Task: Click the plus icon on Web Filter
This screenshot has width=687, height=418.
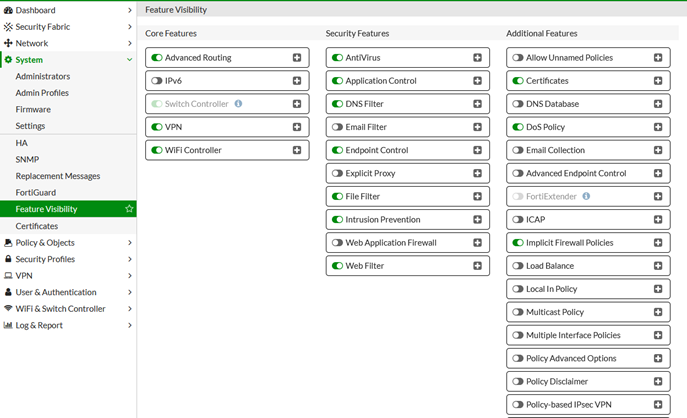Action: (x=478, y=266)
